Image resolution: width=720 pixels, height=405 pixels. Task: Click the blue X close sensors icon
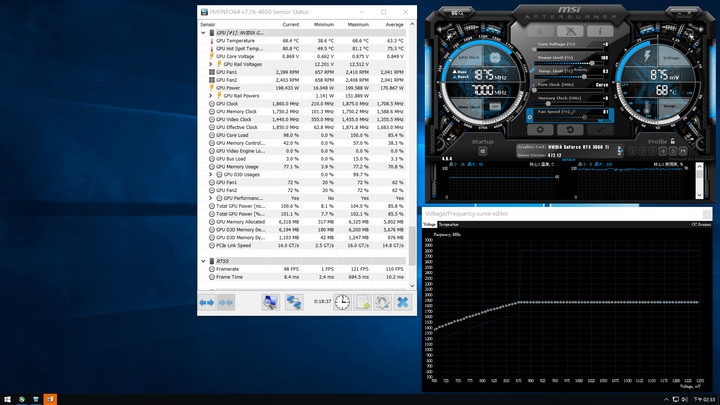pos(403,303)
